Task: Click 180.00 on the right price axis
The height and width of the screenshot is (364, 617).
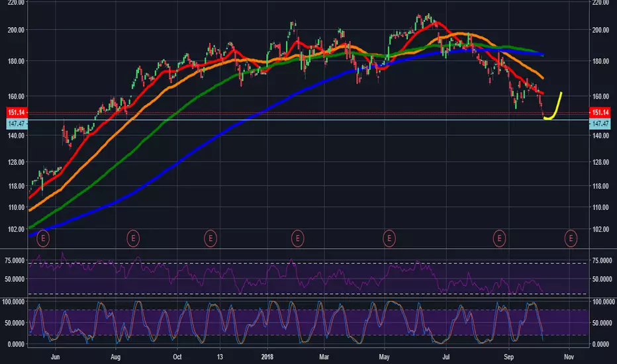Action: [x=600, y=61]
